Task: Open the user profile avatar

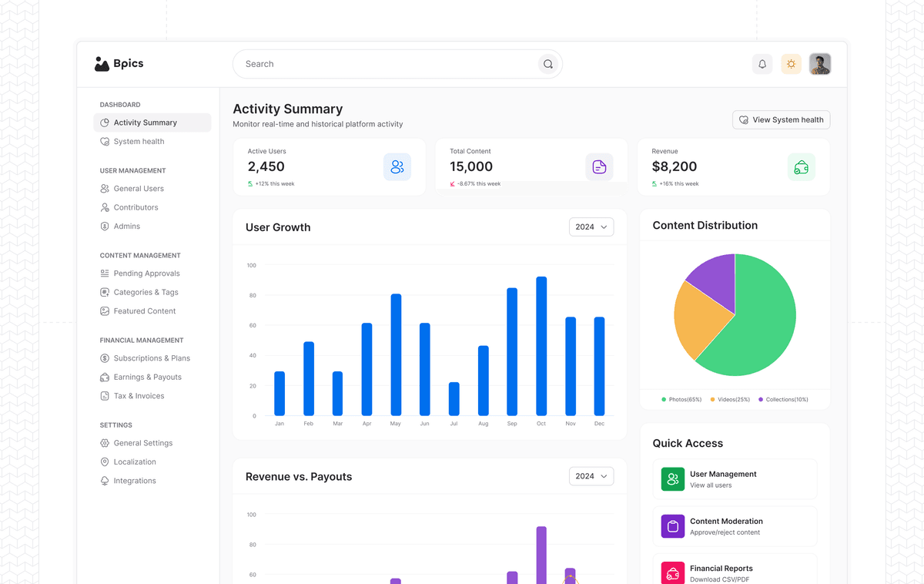Action: pyautogui.click(x=820, y=64)
